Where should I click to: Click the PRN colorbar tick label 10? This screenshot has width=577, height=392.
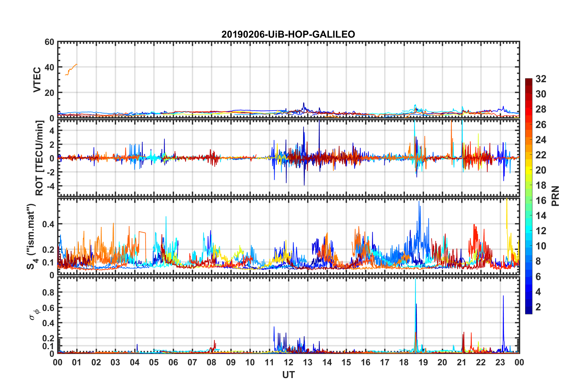coord(541,246)
